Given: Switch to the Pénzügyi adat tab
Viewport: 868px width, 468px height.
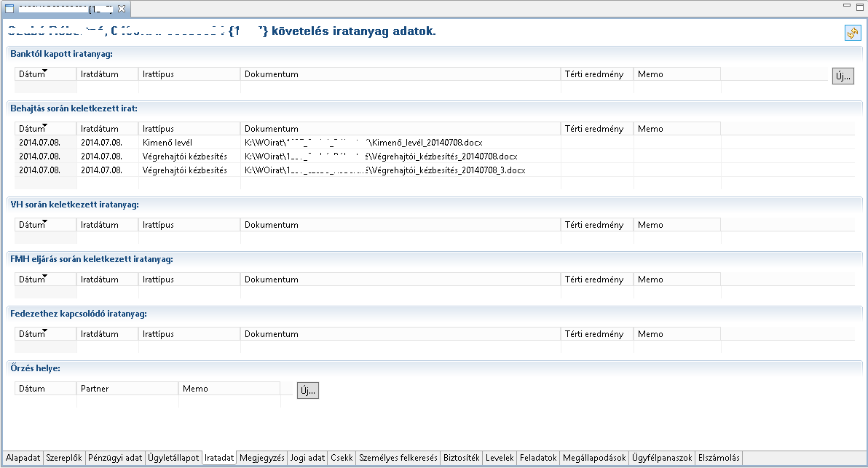Looking at the screenshot, I should [114, 458].
